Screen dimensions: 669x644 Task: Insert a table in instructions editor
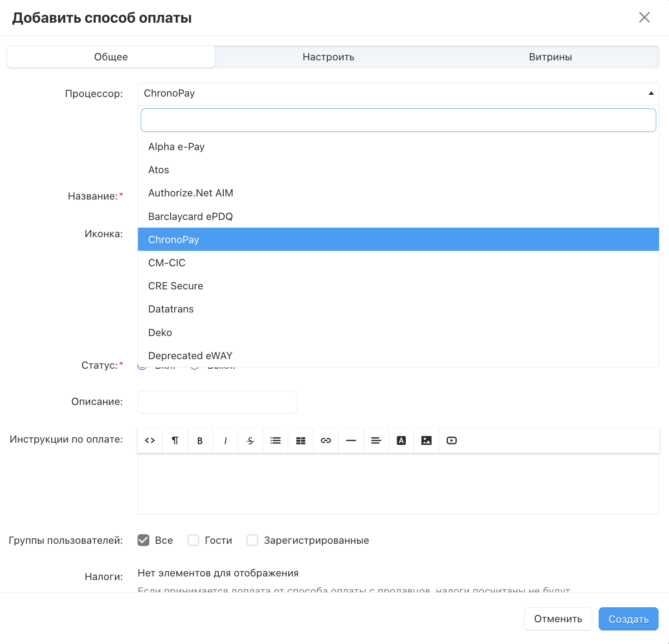300,440
